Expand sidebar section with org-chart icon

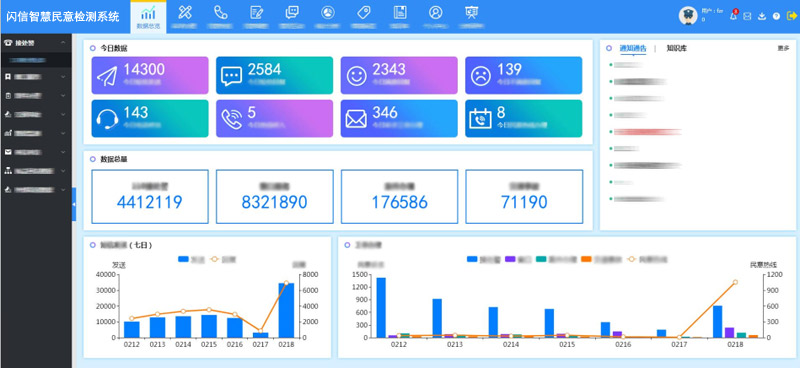tap(36, 171)
